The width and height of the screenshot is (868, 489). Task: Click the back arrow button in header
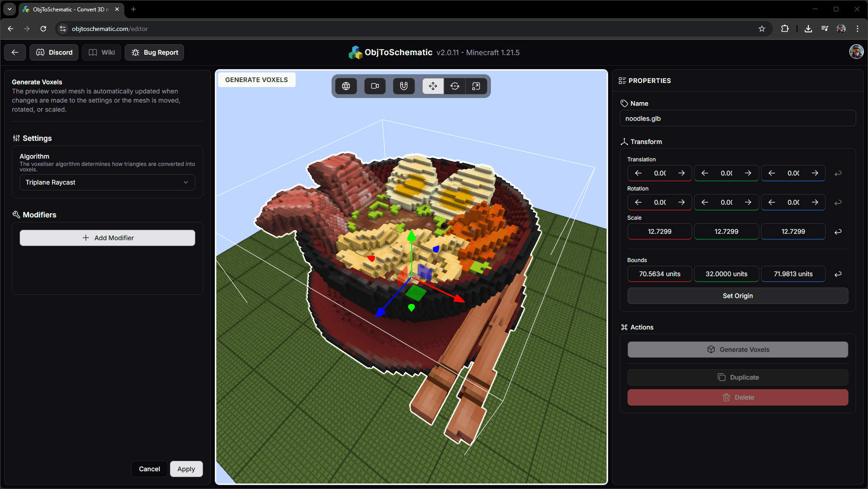point(15,52)
